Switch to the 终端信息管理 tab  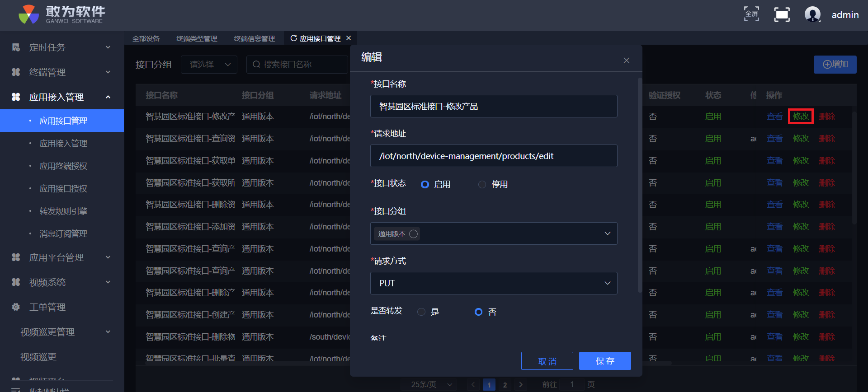(255, 38)
